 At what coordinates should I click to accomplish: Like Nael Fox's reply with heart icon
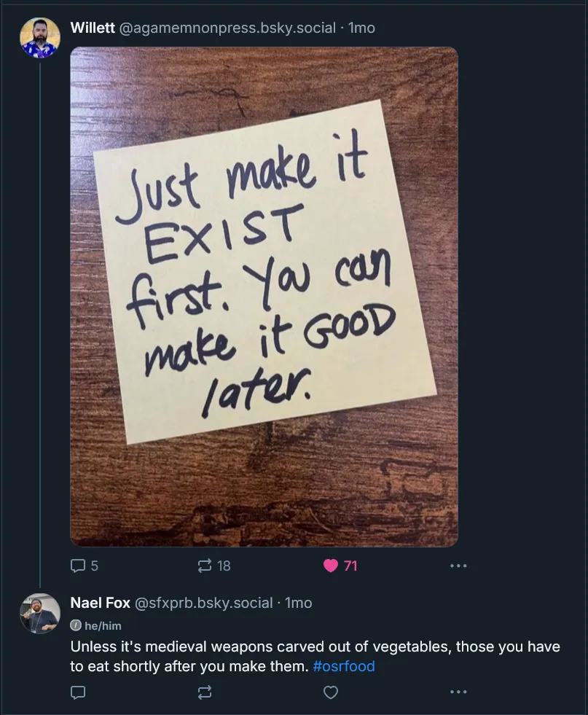click(x=331, y=692)
